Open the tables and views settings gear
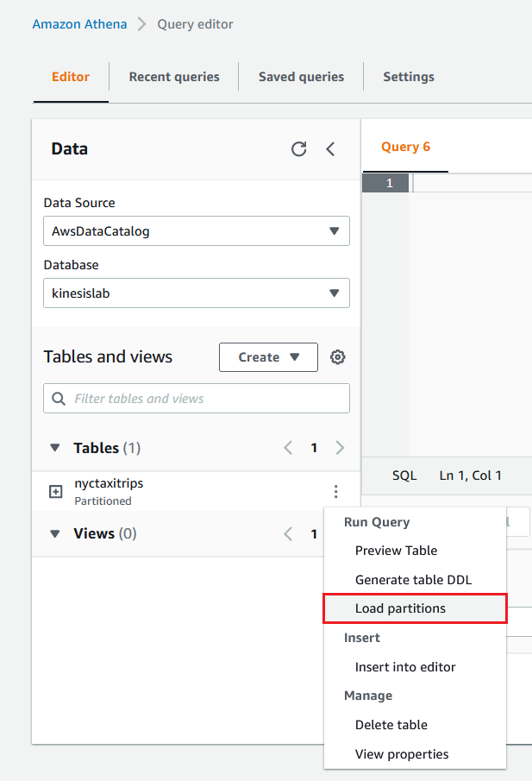The width and height of the screenshot is (532, 781). [x=338, y=357]
